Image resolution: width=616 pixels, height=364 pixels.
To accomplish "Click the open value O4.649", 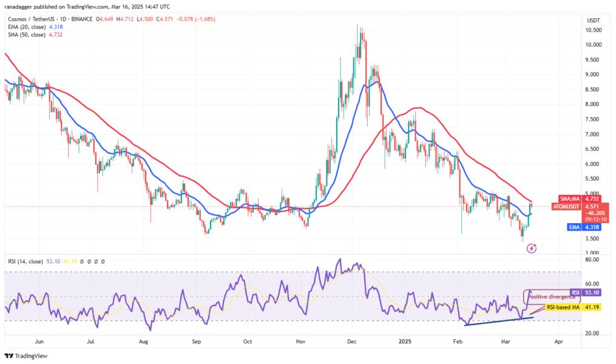I will 105,19.
